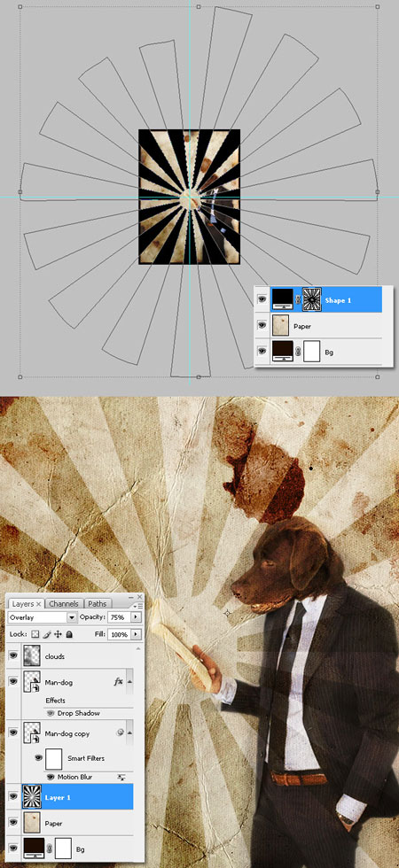Switch to the Paths tab
The height and width of the screenshot is (868, 399).
click(97, 604)
